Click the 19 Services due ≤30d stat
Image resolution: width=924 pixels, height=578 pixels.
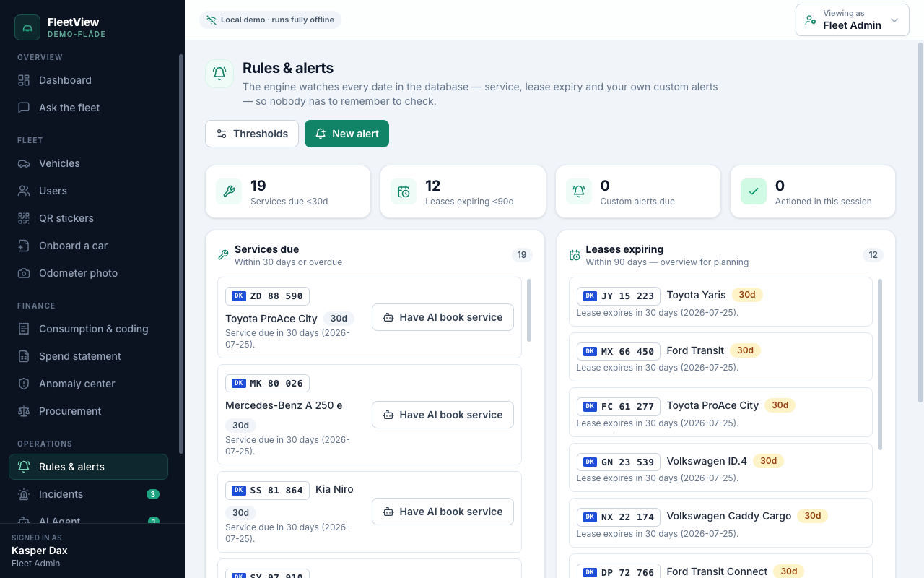(288, 191)
